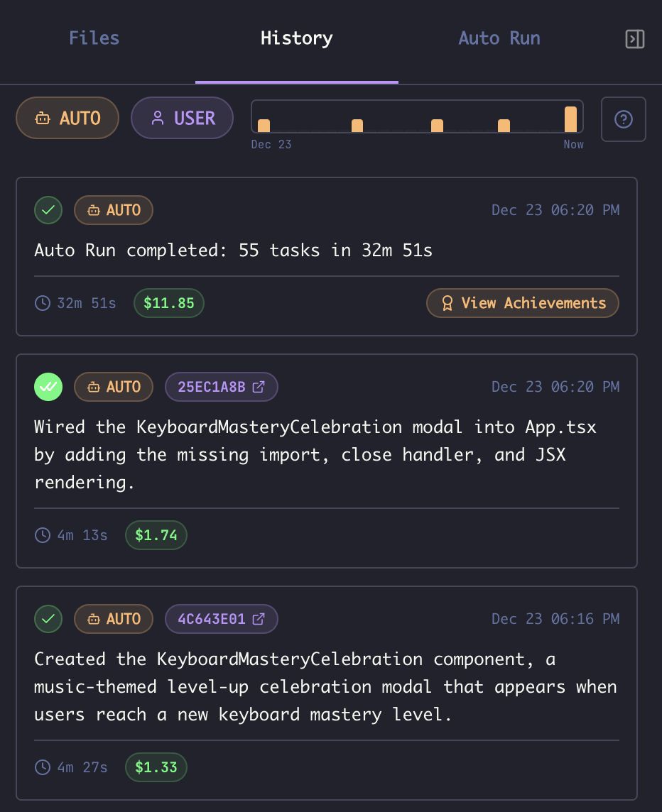Click the achievement ribbon icon inside View Achievements
This screenshot has width=662, height=812.
click(x=447, y=303)
